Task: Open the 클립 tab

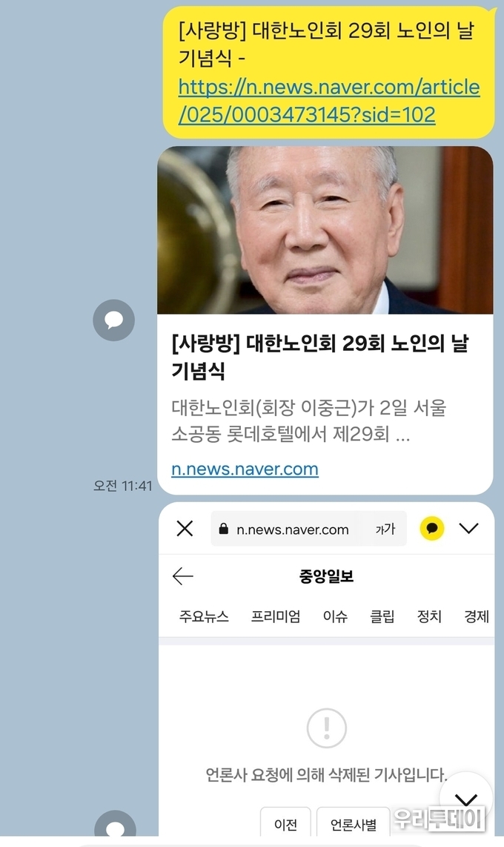Action: (x=382, y=616)
